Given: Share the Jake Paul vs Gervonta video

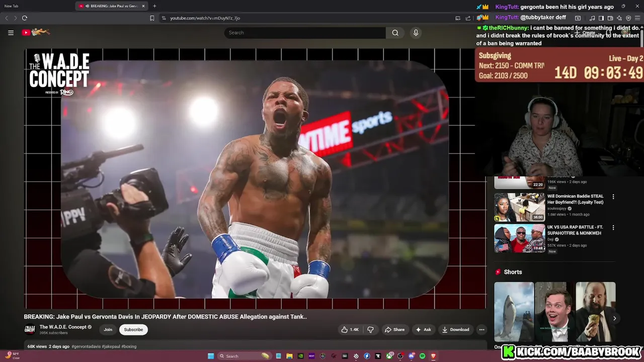Looking at the screenshot, I should (394, 330).
